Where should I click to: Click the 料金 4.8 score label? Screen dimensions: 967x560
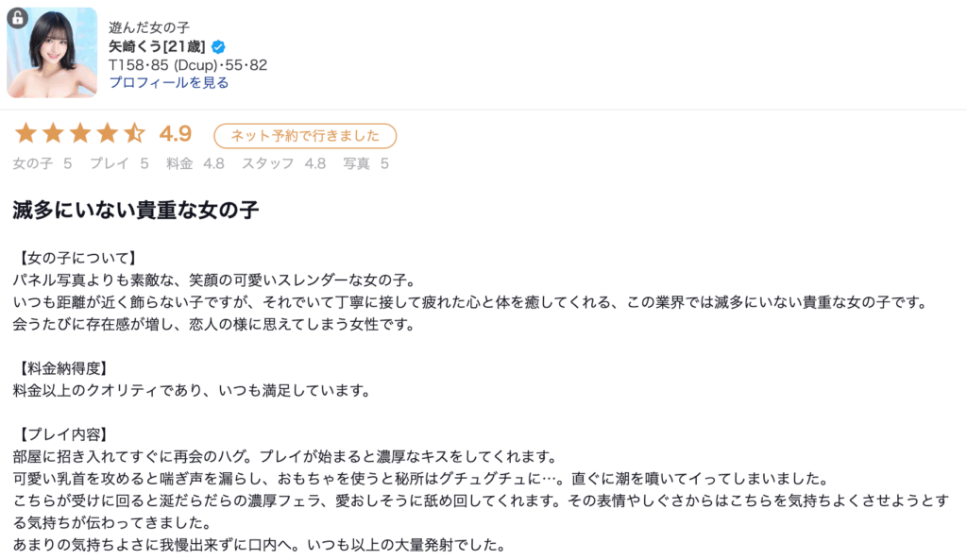pyautogui.click(x=195, y=163)
